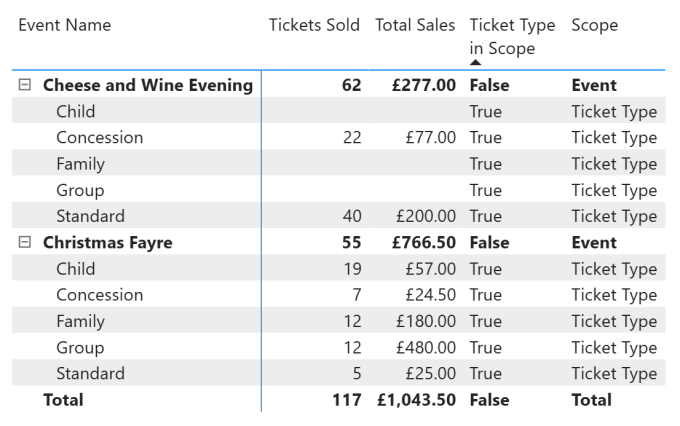Screen dimensions: 680x426
Task: Click the Total row label
Action: (63, 400)
